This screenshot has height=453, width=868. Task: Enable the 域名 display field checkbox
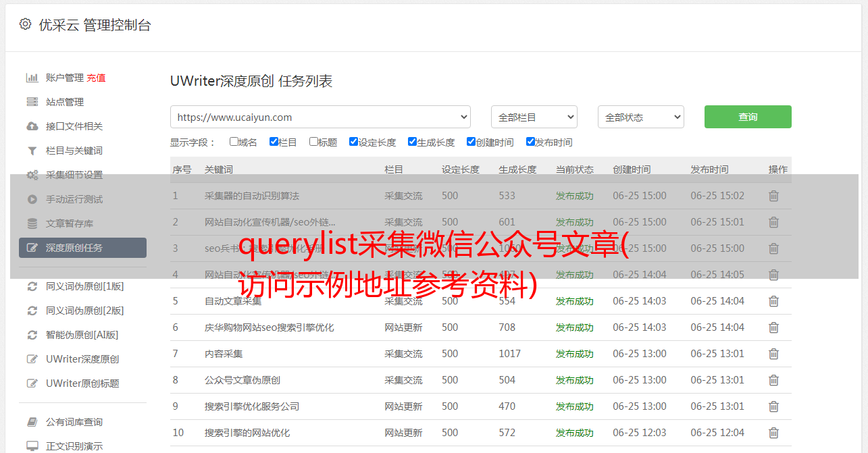click(234, 142)
